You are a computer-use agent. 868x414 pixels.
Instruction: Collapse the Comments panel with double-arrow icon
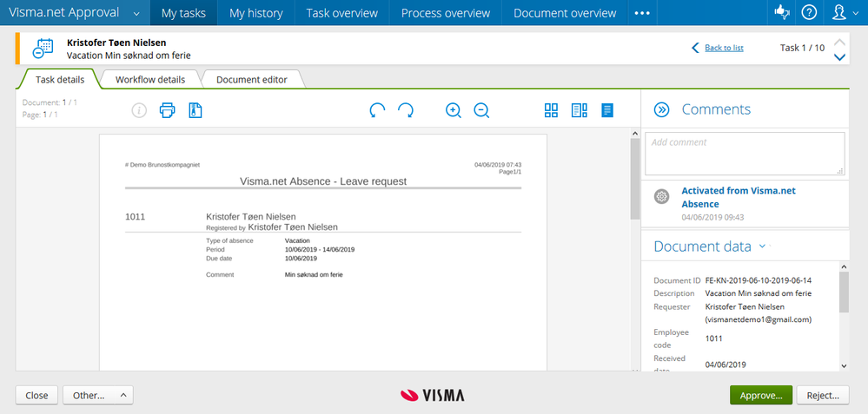661,109
